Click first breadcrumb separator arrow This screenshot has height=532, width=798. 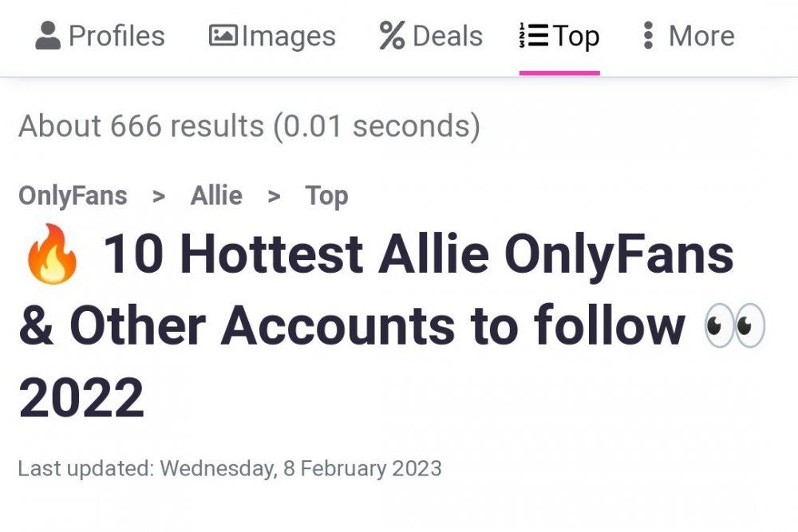159,196
